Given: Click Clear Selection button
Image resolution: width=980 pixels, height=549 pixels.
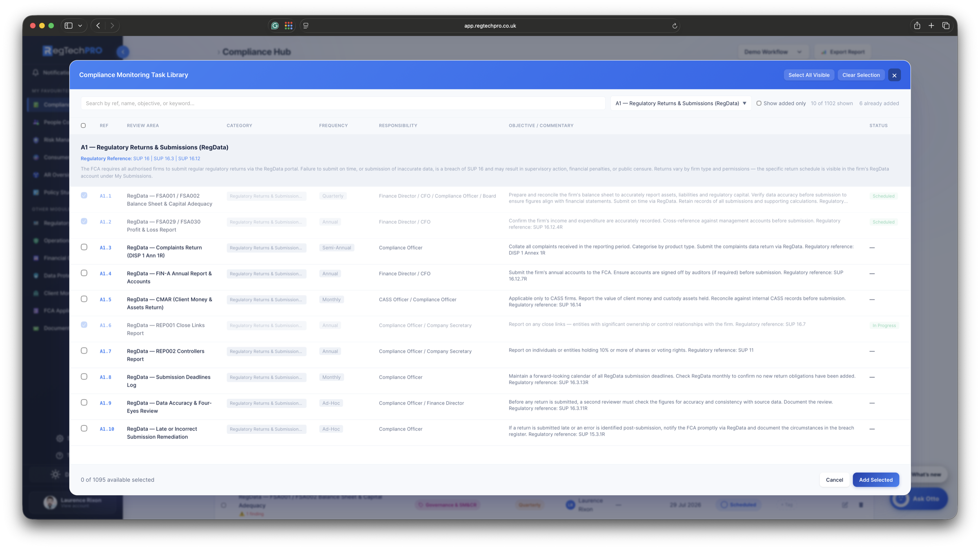Looking at the screenshot, I should tap(861, 75).
